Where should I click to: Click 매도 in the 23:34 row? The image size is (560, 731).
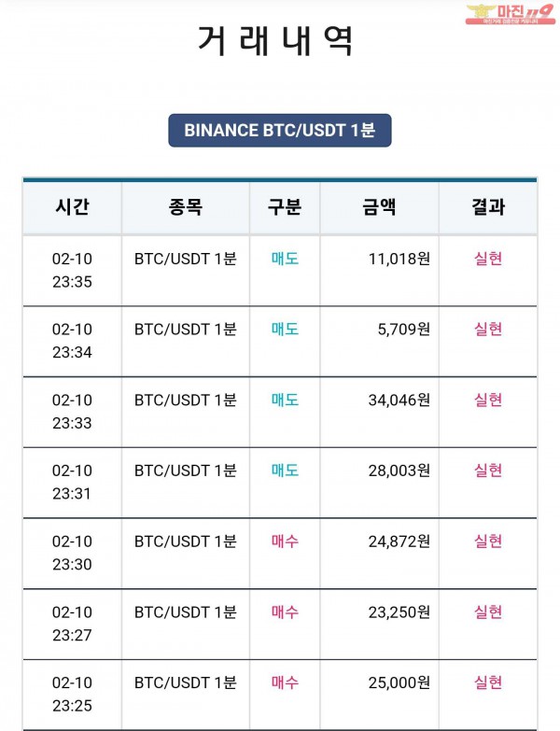coord(285,329)
